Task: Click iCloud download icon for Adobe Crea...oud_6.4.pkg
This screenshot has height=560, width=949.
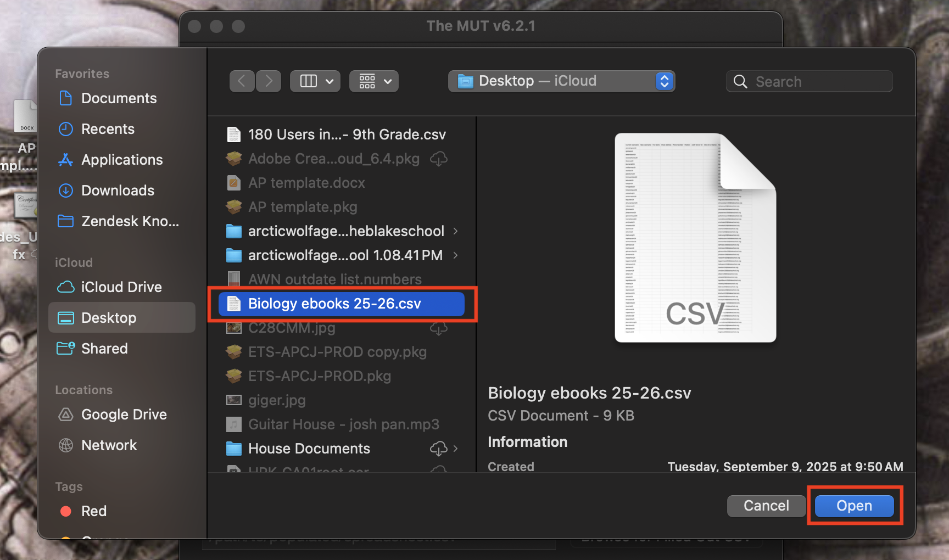Action: [x=438, y=159]
